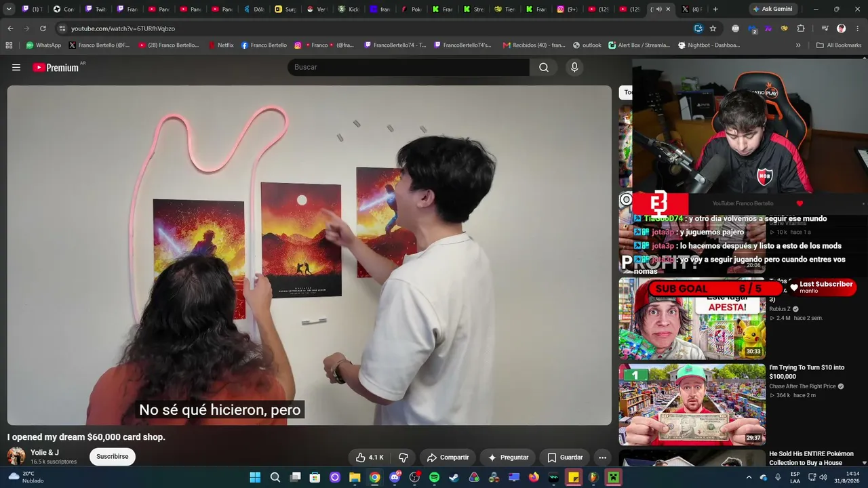Subscribe to Yolie & J with Suscribirse
Screen dimensions: 868x488
pos(112,457)
